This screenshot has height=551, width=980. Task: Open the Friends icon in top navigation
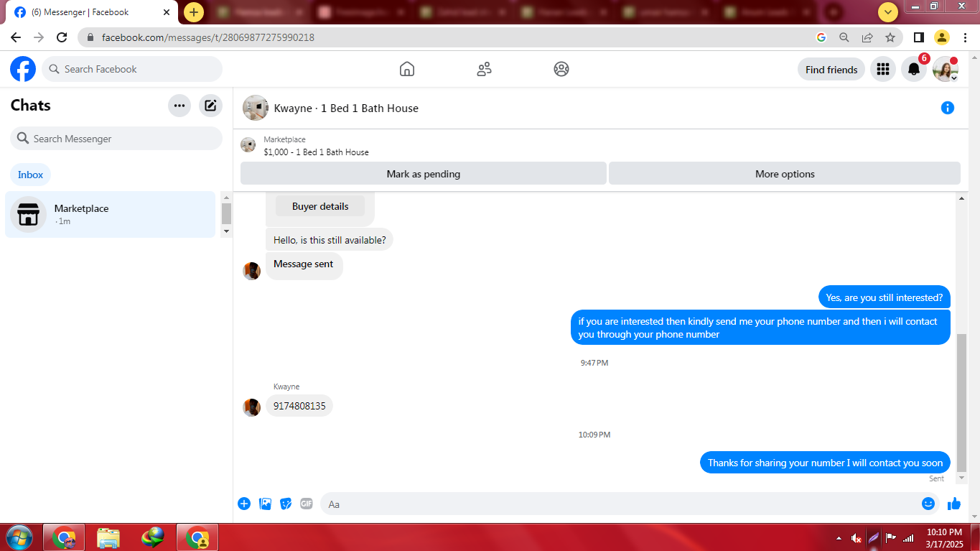click(485, 69)
